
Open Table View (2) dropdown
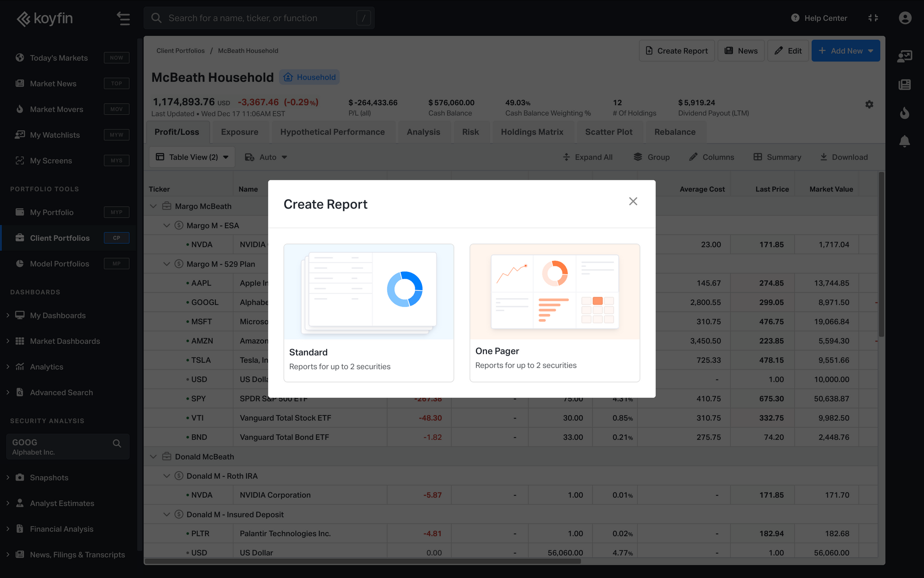[x=192, y=157]
